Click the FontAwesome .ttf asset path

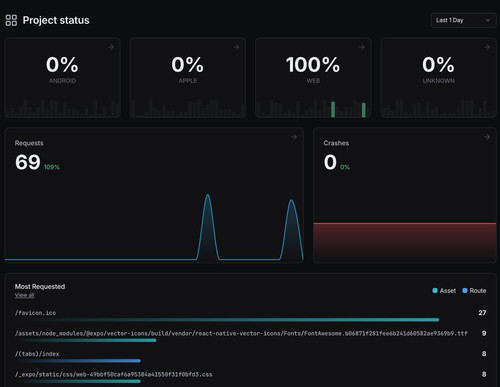pyautogui.click(x=241, y=333)
